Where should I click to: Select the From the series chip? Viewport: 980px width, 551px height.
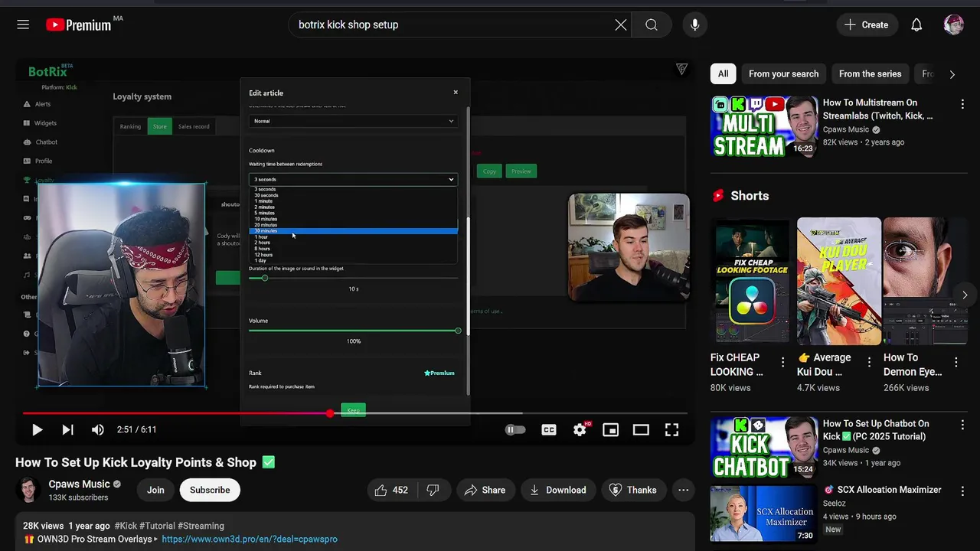870,74
